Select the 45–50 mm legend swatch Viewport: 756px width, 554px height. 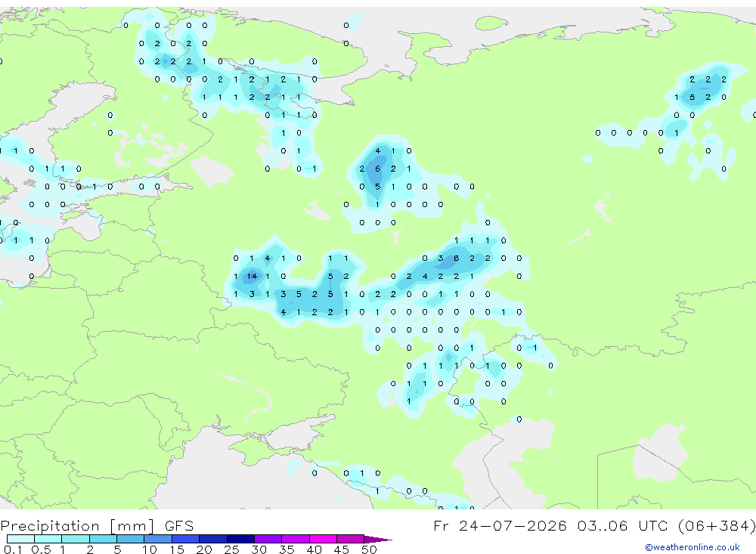(350, 539)
